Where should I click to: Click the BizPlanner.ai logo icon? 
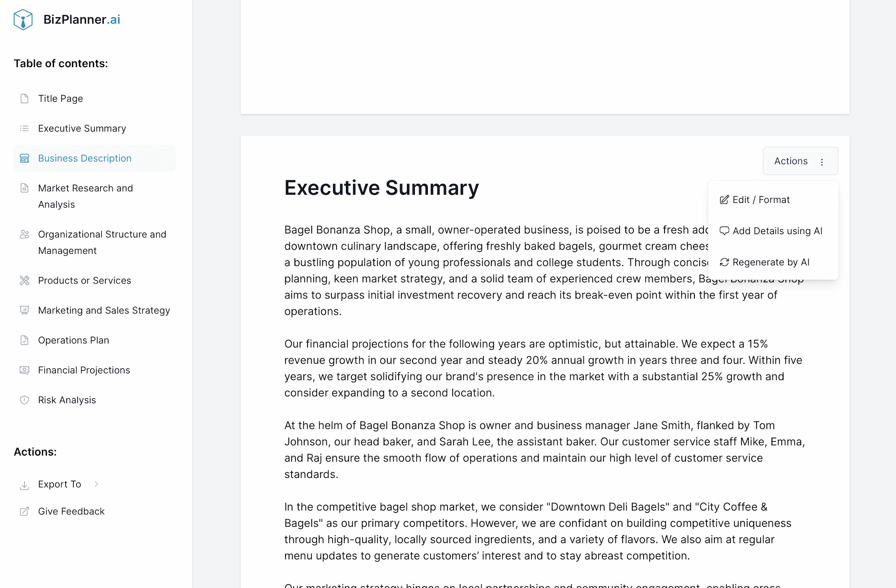[23, 20]
